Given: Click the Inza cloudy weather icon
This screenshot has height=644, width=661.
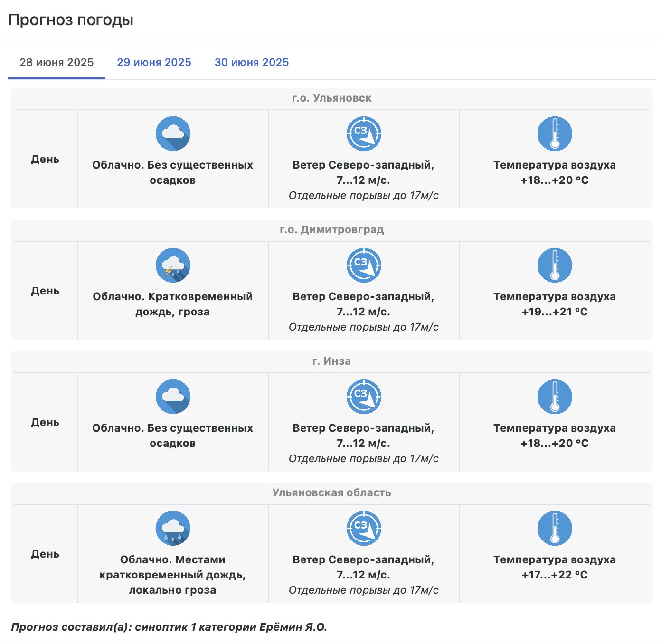Looking at the screenshot, I should point(173,397).
